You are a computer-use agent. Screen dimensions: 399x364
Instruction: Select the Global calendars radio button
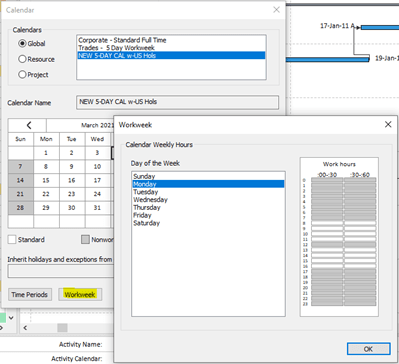click(22, 44)
